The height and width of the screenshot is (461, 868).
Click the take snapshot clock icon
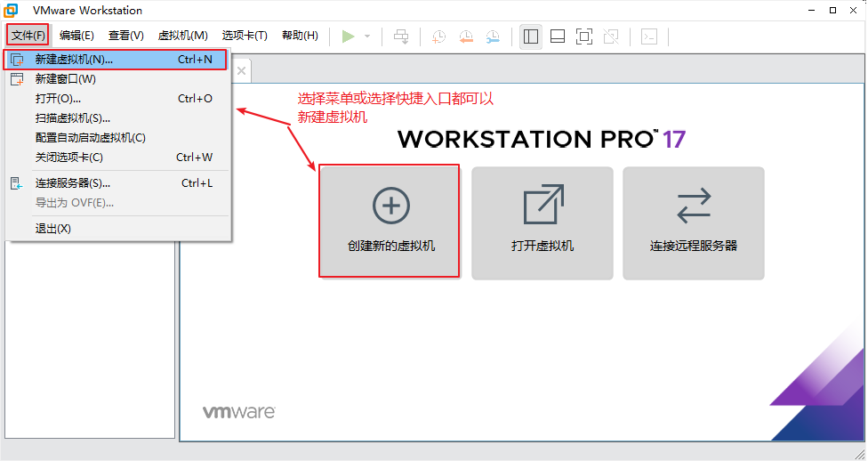pyautogui.click(x=438, y=36)
